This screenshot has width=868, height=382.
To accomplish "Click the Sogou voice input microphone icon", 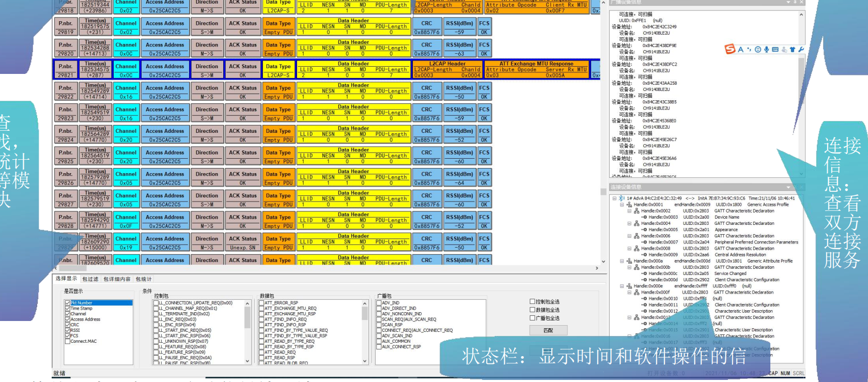I will (x=767, y=50).
